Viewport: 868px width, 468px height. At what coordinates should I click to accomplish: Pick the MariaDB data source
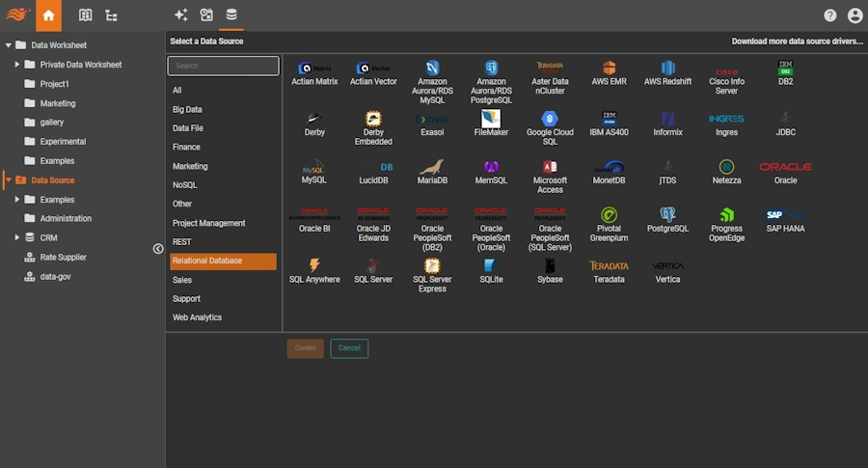(432, 171)
